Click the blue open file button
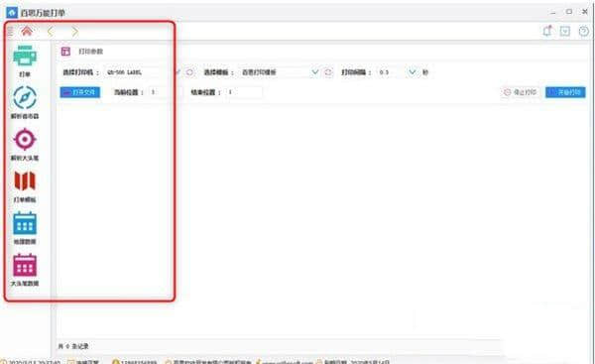 [x=80, y=92]
